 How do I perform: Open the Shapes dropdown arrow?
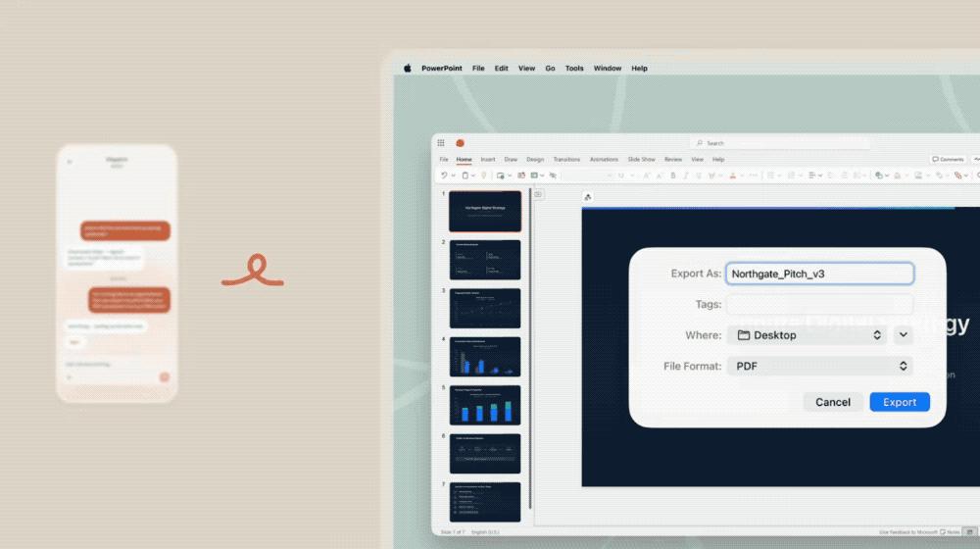tap(887, 175)
